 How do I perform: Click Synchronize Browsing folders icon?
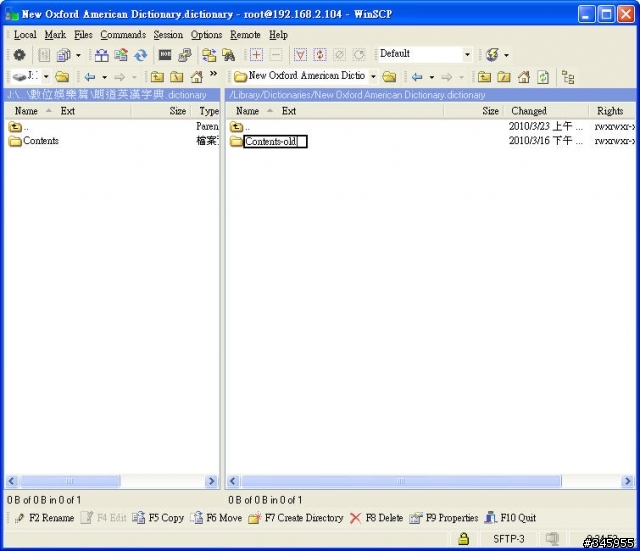click(x=209, y=55)
